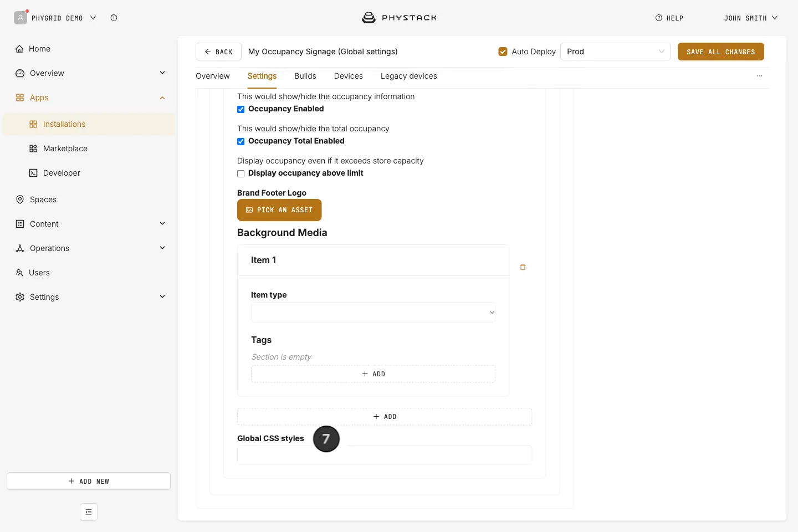Click the Marketplace icon in the sidebar
Viewport: 798px width, 532px height.
(33, 149)
